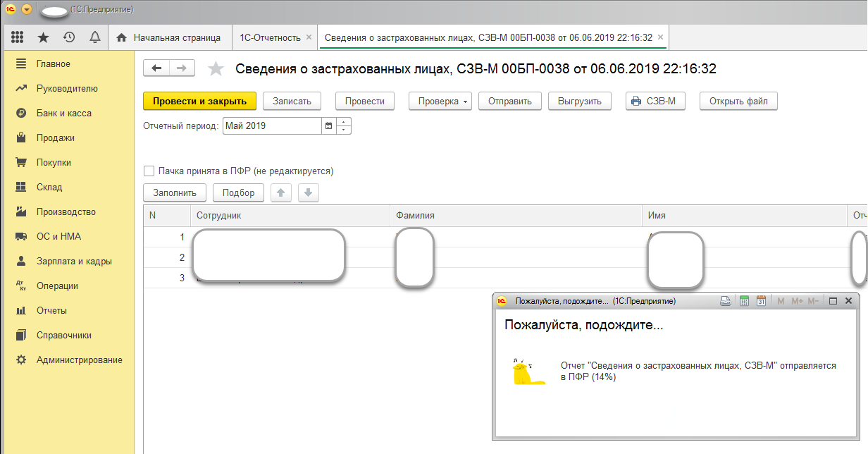The width and height of the screenshot is (868, 454).
Task: Click the back navigation arrow
Action: (156, 68)
